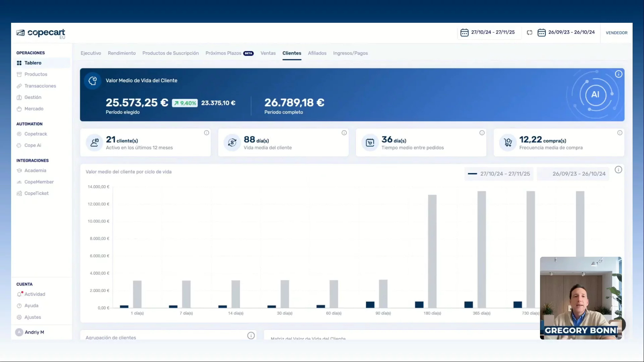Click the copecart logo
This screenshot has width=644, height=362.
pos(41,33)
